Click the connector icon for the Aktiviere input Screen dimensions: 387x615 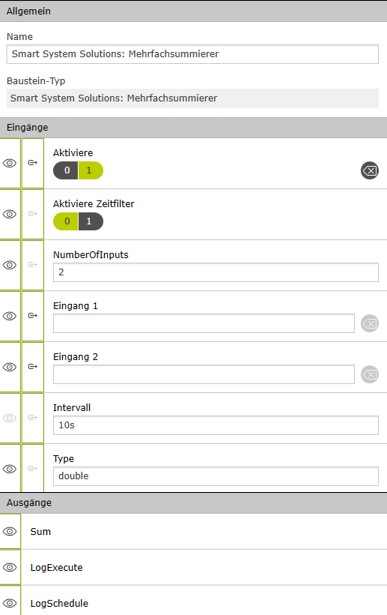33,163
